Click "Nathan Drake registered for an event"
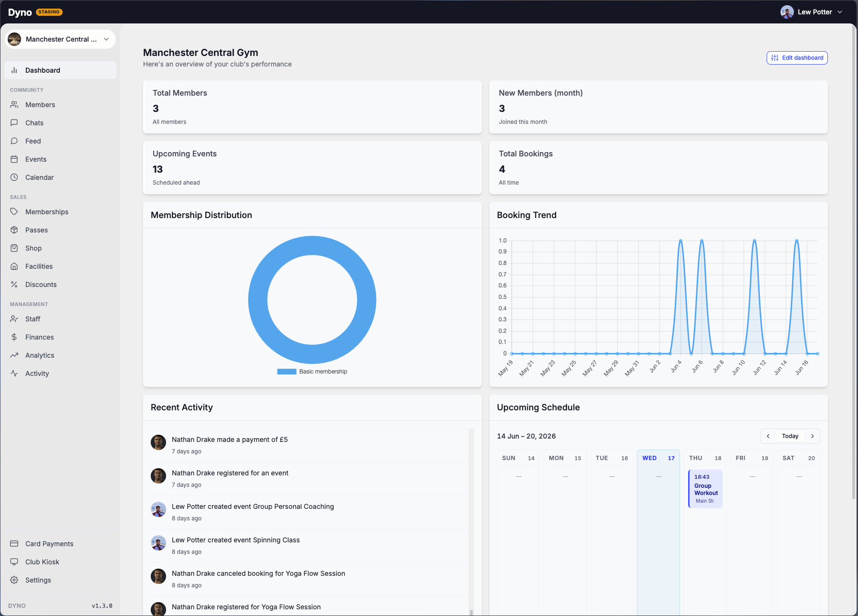Image resolution: width=858 pixels, height=616 pixels. [230, 473]
